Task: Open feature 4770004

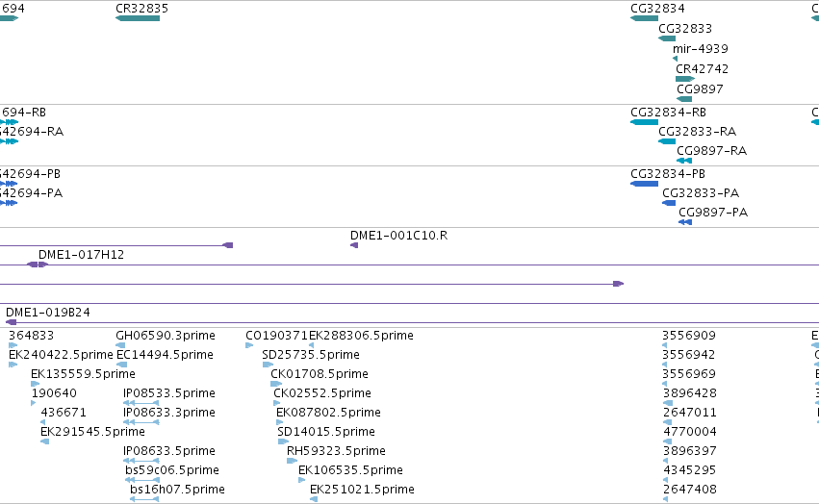Action: (689, 432)
